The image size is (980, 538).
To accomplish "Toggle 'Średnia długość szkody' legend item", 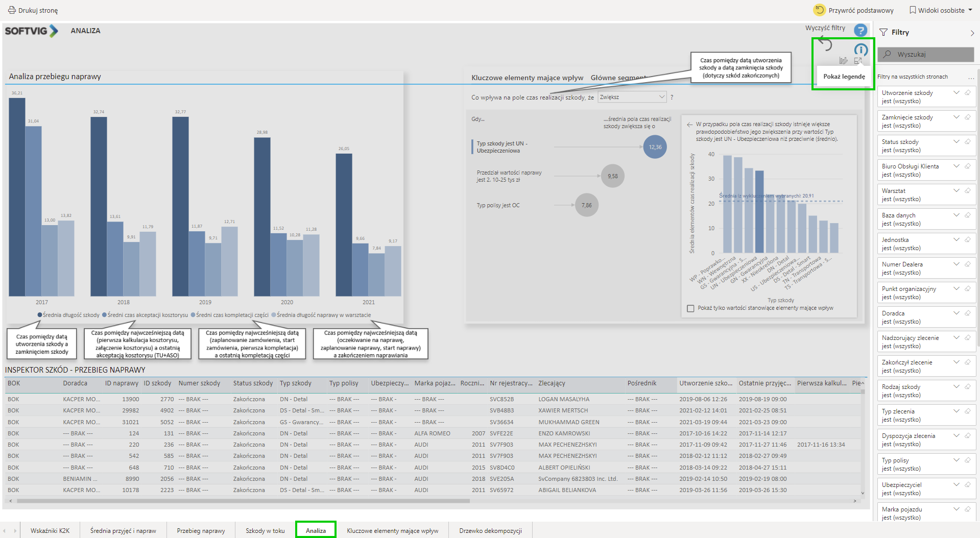I will (x=40, y=315).
